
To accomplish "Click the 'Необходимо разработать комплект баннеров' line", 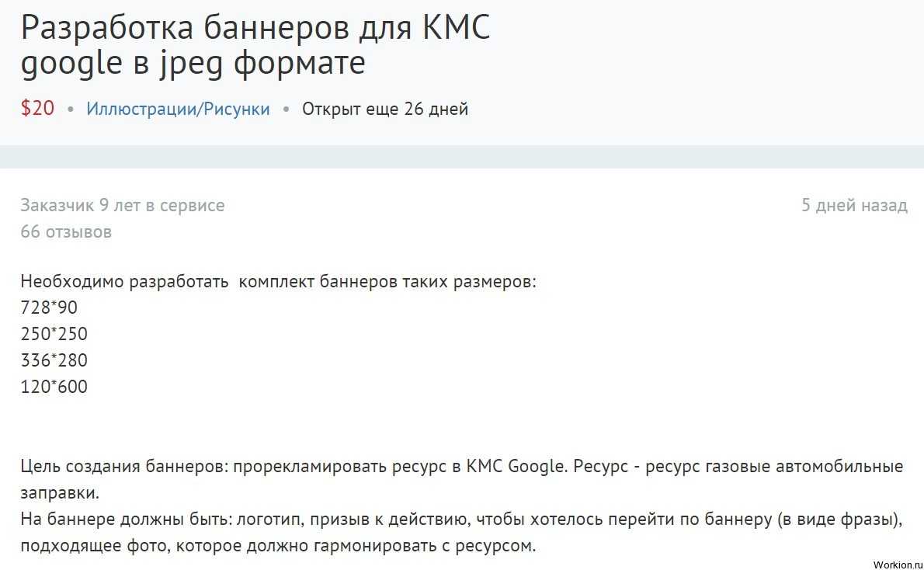I will pos(278,281).
